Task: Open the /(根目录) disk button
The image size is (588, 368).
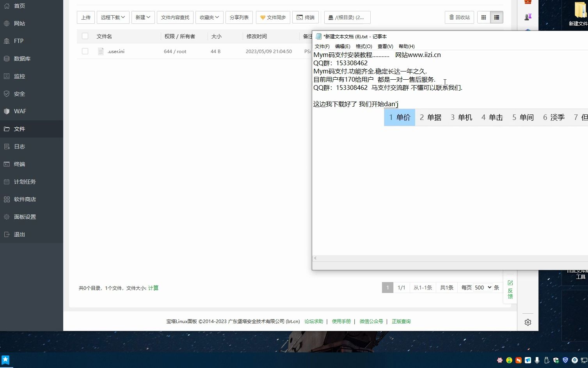Action: (x=347, y=17)
